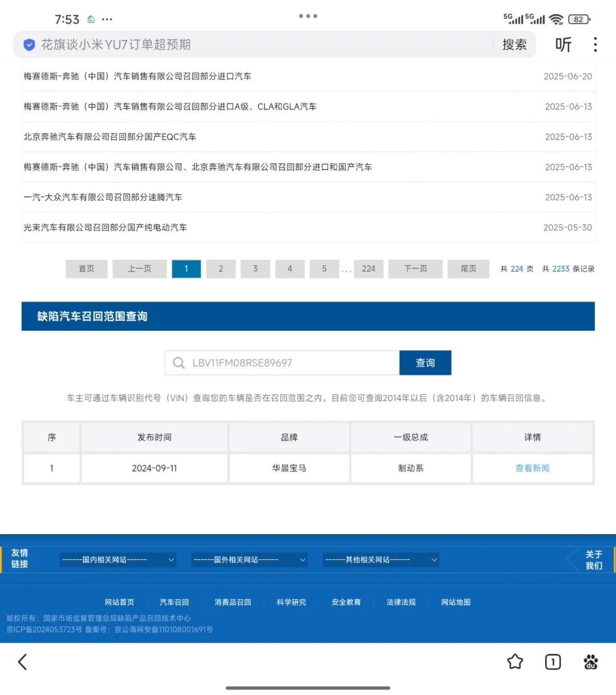
Task: Select the 2024-09-11 publish date cell
Action: [x=155, y=468]
